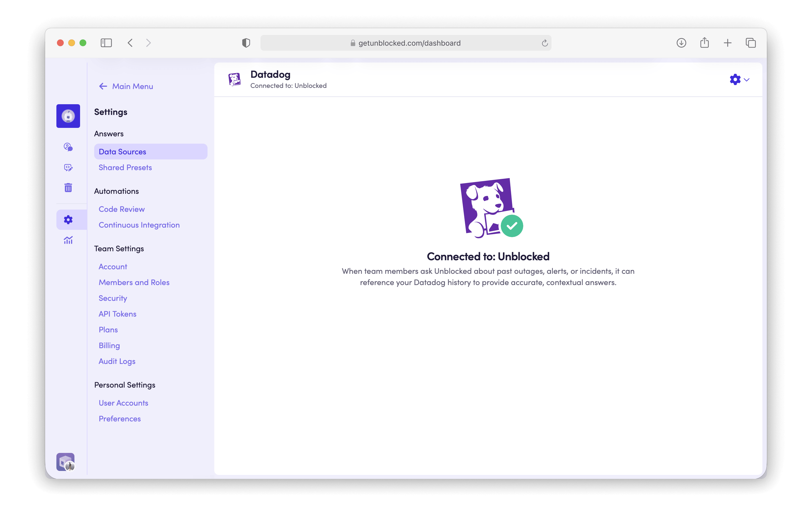Toggle the Safari sidebar panel

(x=106, y=43)
